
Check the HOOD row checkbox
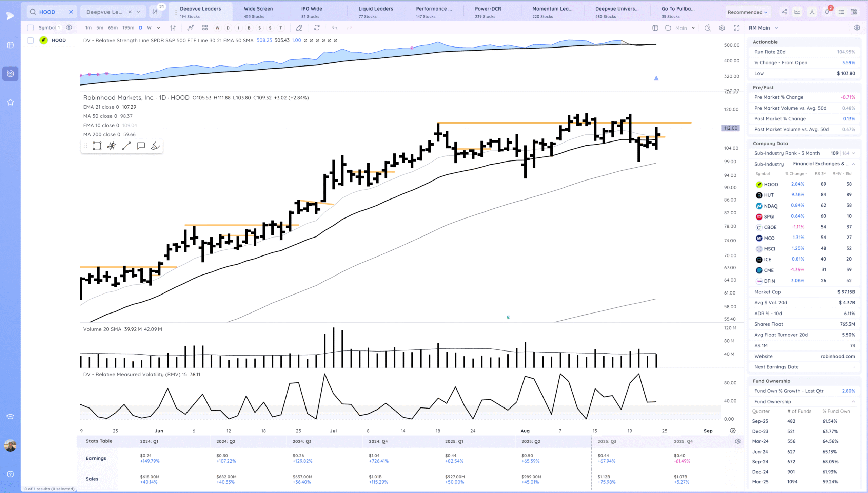pyautogui.click(x=31, y=40)
